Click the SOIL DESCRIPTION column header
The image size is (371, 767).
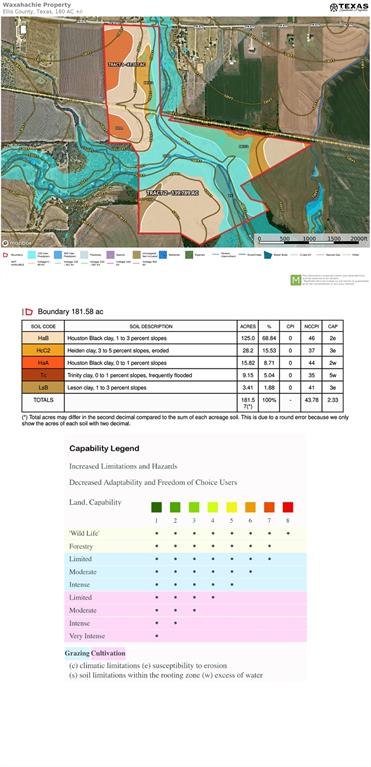click(x=151, y=326)
